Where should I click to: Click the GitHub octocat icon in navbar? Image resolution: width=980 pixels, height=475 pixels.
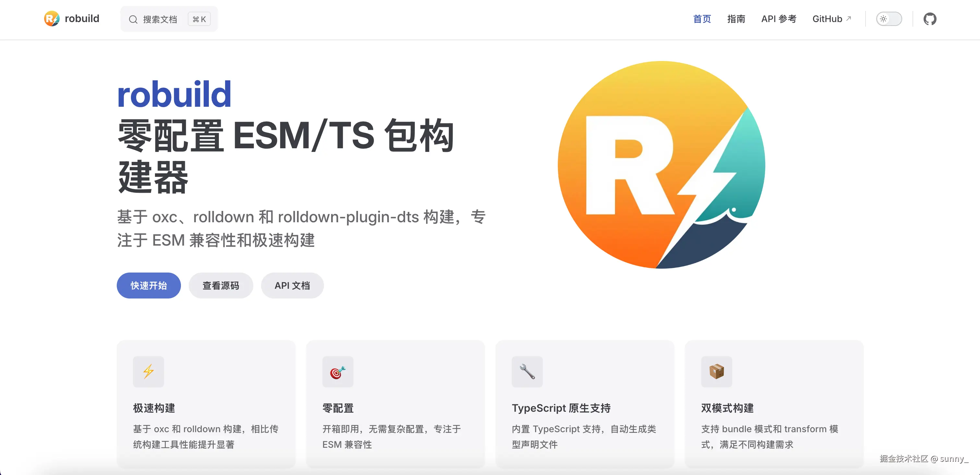929,19
